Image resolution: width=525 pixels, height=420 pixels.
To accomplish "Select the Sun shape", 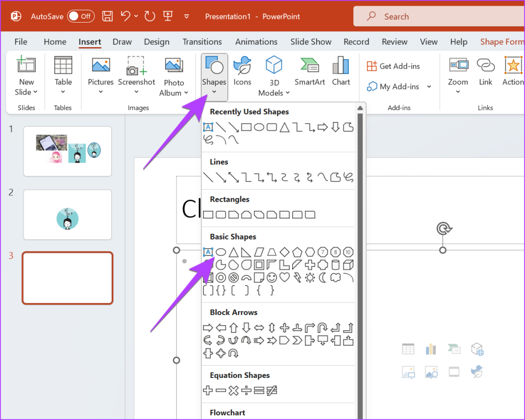I will (x=310, y=277).
